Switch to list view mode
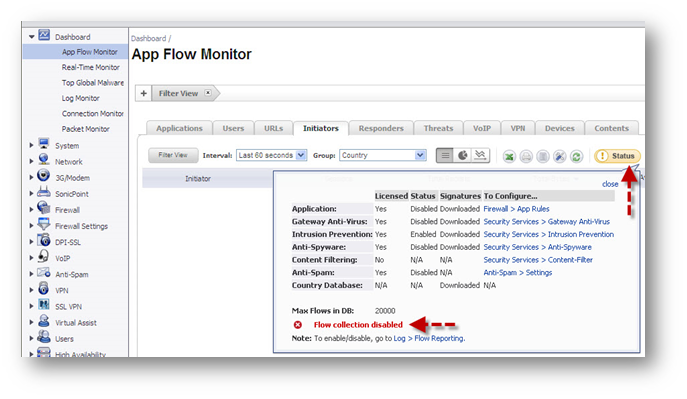This screenshot has width=687, height=399. tap(445, 155)
